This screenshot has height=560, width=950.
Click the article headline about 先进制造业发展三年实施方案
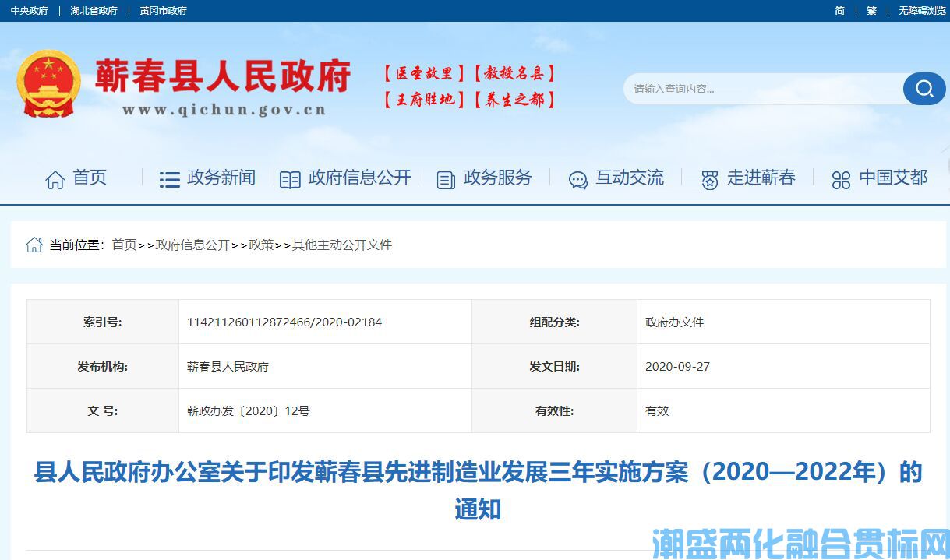tap(478, 491)
